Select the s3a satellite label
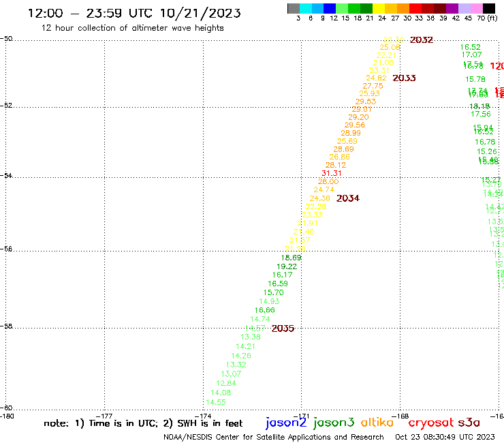Viewport: 504px width, 443px height. tap(469, 423)
